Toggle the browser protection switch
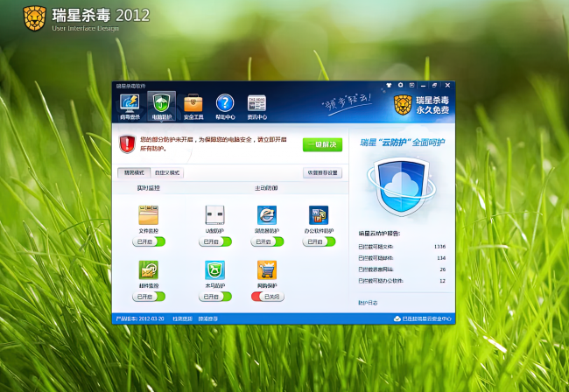The image size is (569, 392). (x=267, y=241)
